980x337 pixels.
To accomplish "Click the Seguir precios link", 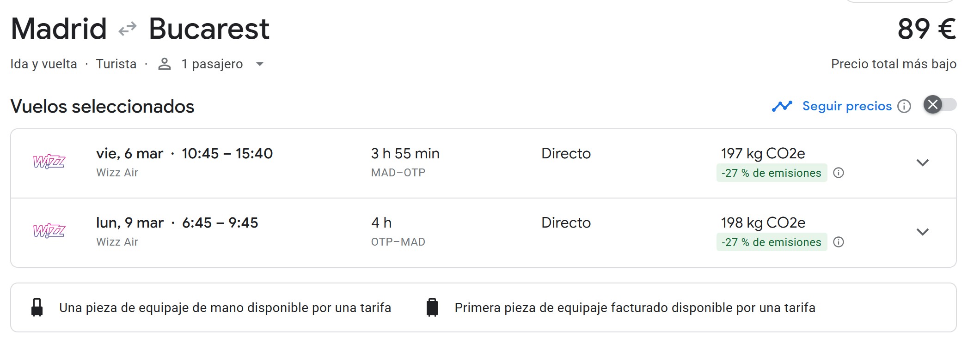I will coord(847,106).
